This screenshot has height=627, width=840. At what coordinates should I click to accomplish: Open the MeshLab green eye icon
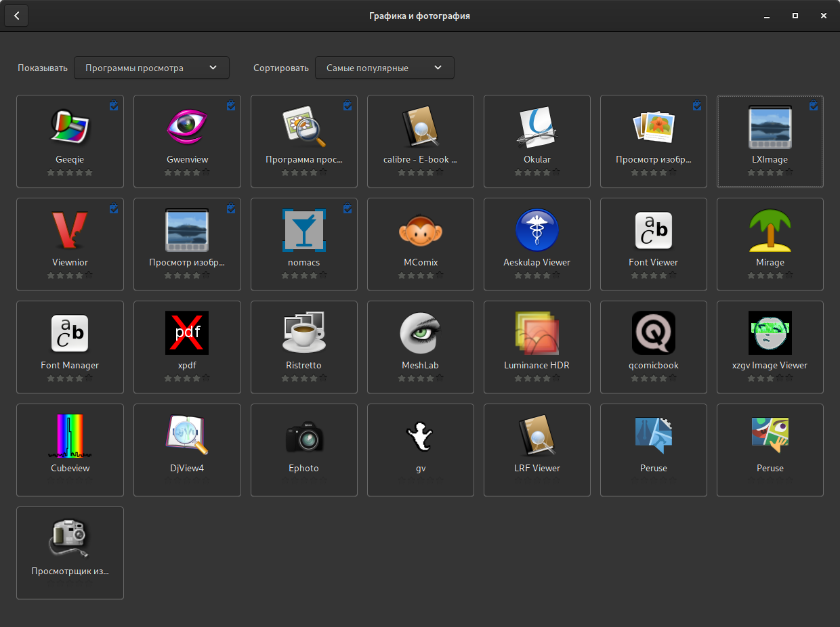421,332
